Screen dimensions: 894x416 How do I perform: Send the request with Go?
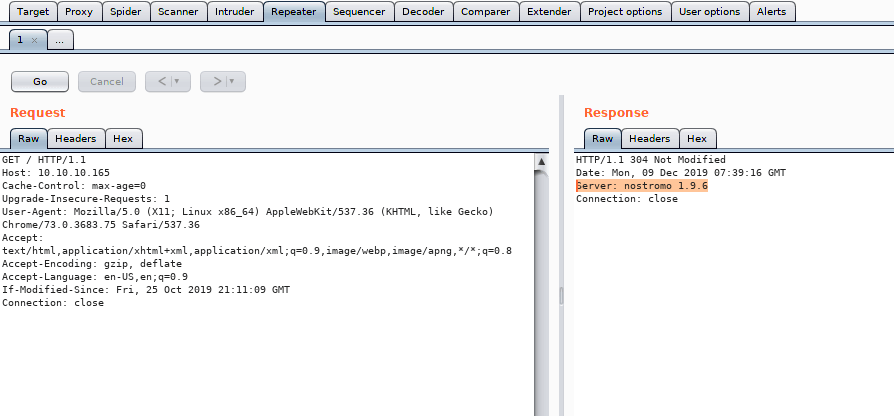click(40, 81)
